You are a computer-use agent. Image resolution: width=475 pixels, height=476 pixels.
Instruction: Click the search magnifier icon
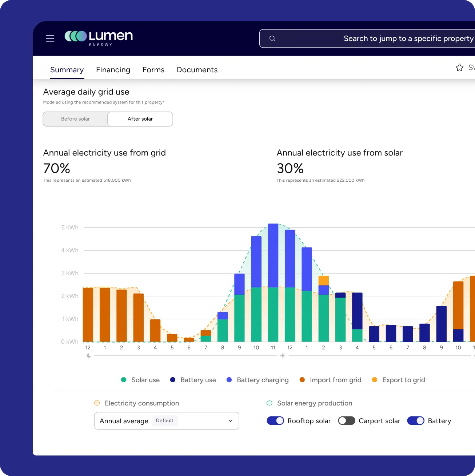(272, 38)
